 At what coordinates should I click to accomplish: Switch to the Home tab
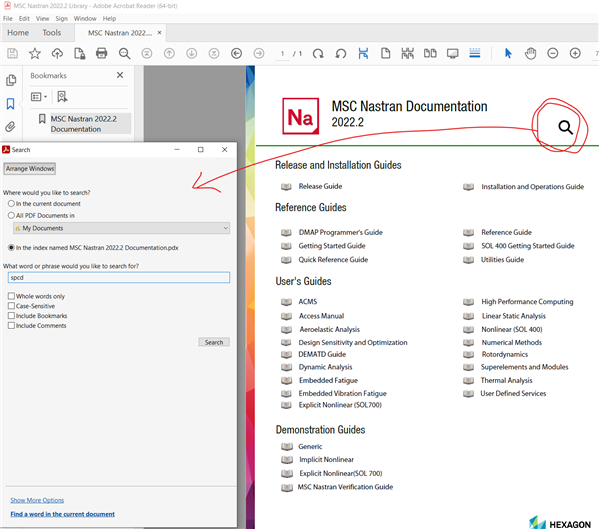tap(18, 33)
